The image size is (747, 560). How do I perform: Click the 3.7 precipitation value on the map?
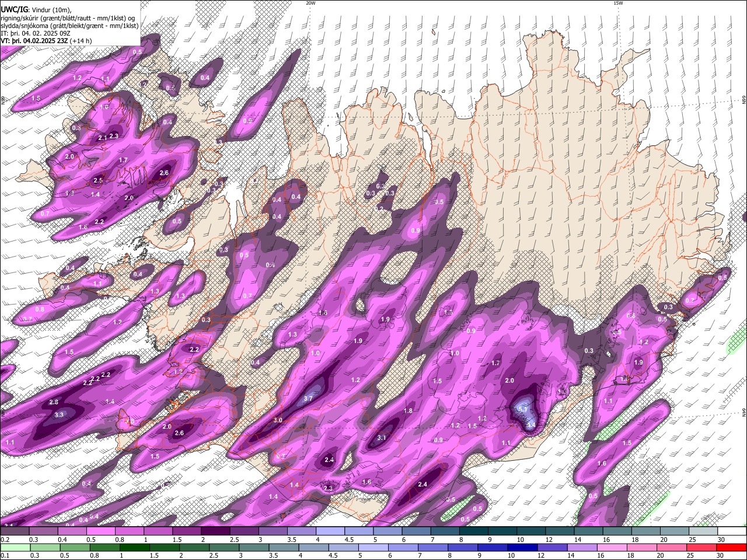tap(309, 398)
